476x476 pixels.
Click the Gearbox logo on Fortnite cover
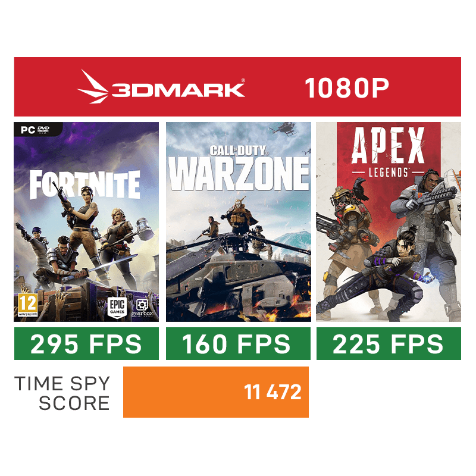pyautogui.click(x=142, y=308)
